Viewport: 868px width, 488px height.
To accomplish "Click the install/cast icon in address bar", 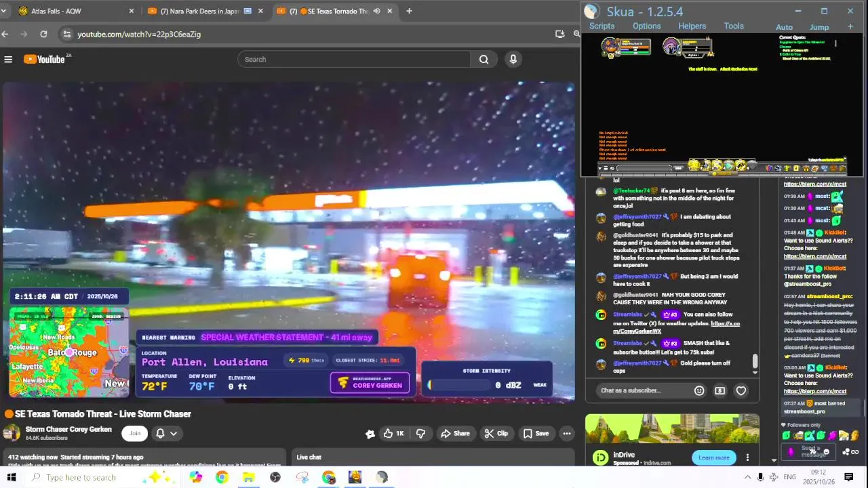I will pyautogui.click(x=559, y=34).
